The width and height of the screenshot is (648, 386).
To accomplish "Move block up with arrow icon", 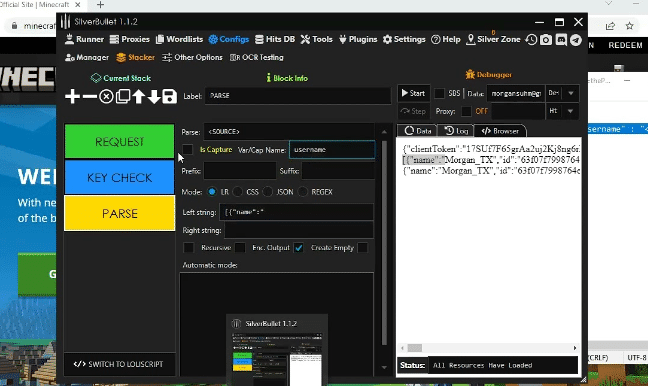I will [138, 96].
